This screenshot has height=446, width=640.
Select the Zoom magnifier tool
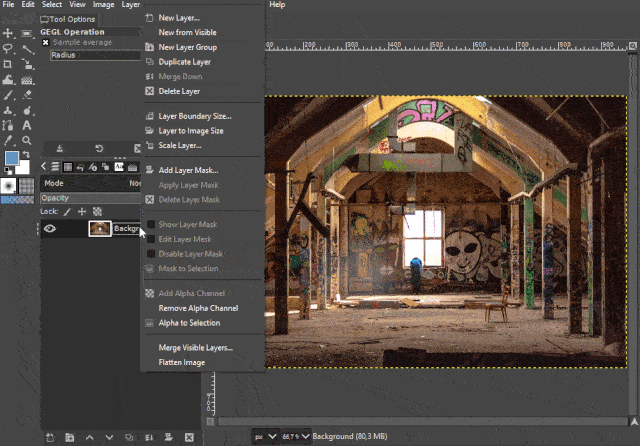click(x=27, y=141)
